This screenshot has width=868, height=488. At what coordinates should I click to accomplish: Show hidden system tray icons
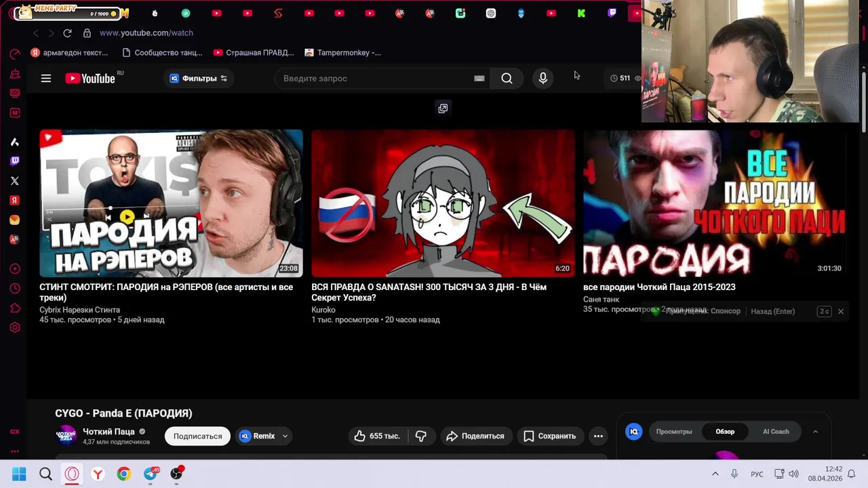pos(715,474)
